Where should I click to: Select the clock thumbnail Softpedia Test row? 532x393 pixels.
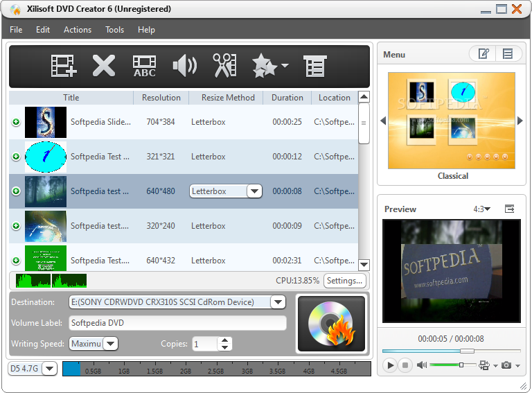tap(184, 157)
